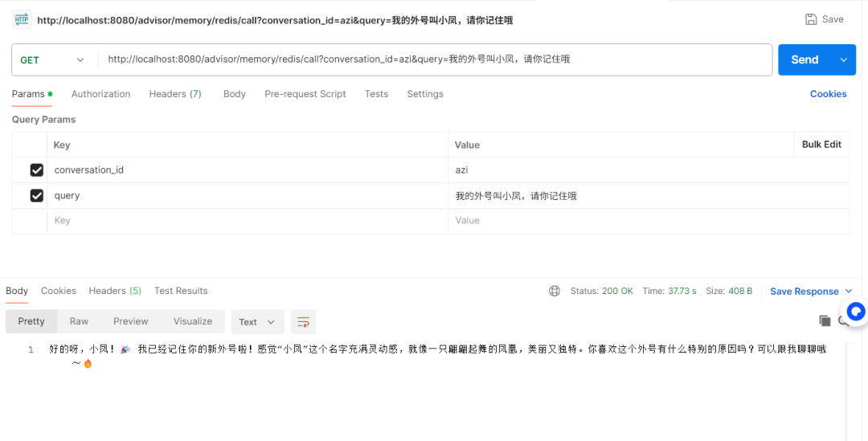Click the request title URL text
868x441 pixels.
point(275,20)
